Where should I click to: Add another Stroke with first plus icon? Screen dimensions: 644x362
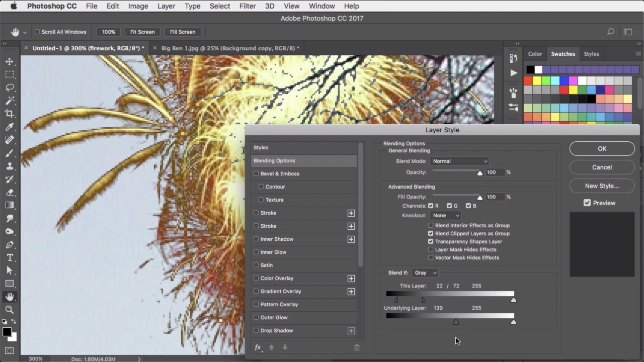pos(351,213)
